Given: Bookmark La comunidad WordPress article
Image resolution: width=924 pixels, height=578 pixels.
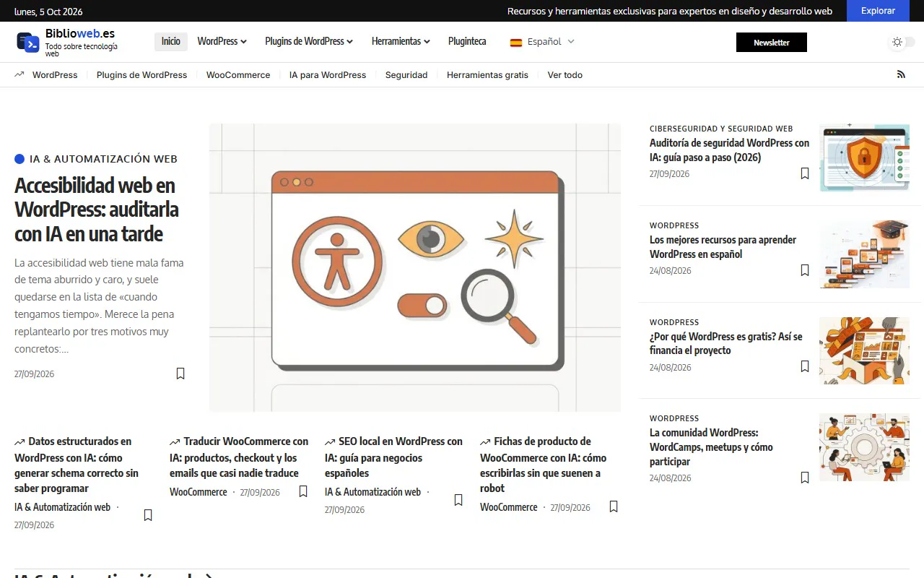Looking at the screenshot, I should coord(805,478).
